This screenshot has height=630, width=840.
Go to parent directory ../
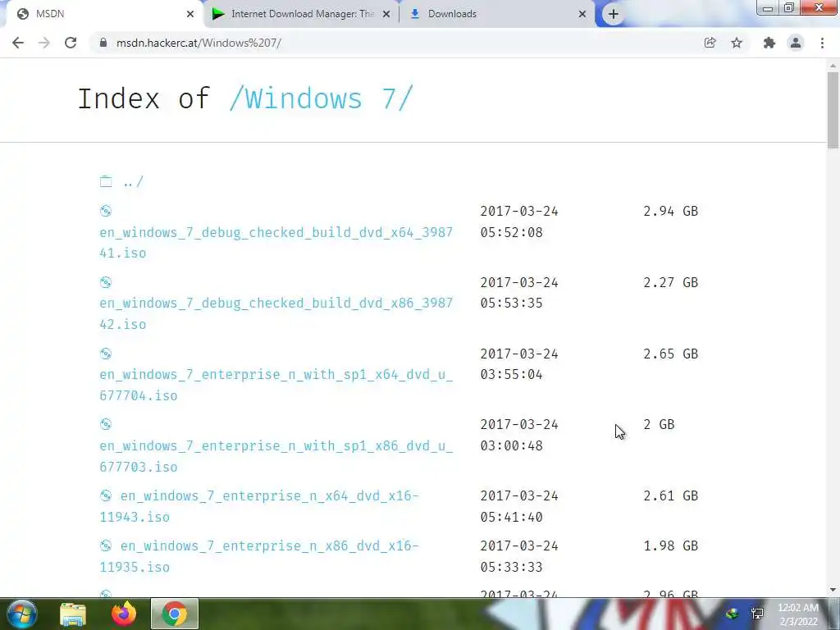click(x=133, y=182)
